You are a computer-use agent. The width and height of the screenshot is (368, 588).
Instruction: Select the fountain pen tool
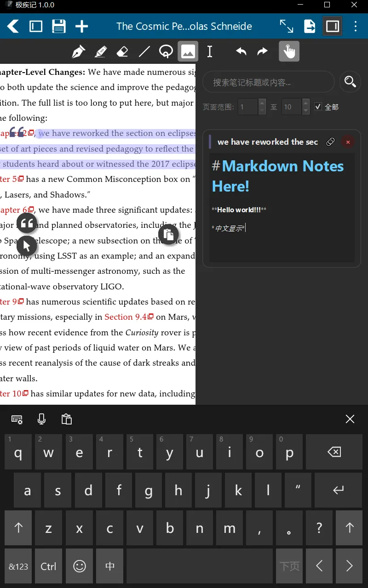(x=79, y=51)
